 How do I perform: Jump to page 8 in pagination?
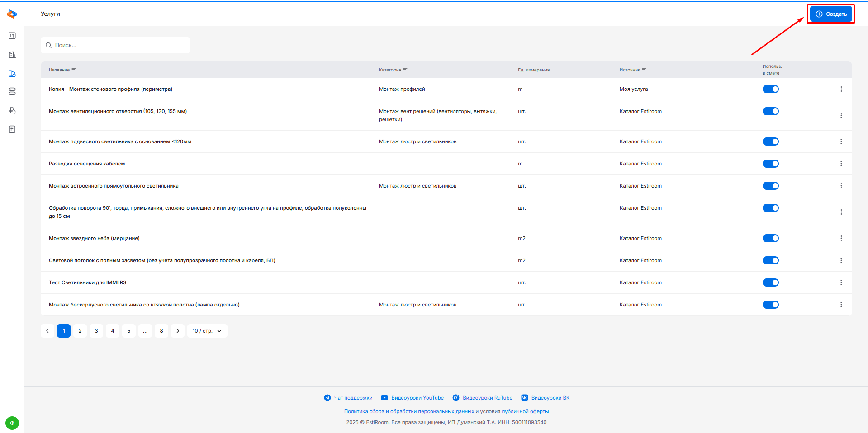pos(161,331)
